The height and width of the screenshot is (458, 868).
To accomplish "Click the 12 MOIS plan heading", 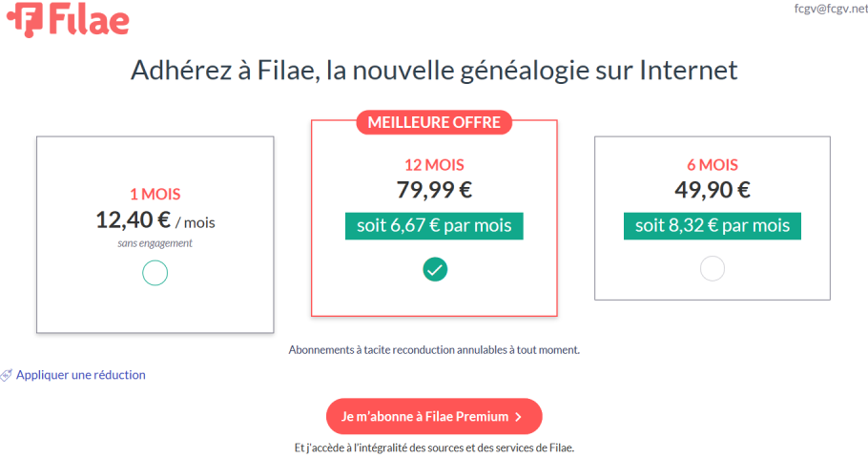I will click(x=434, y=164).
